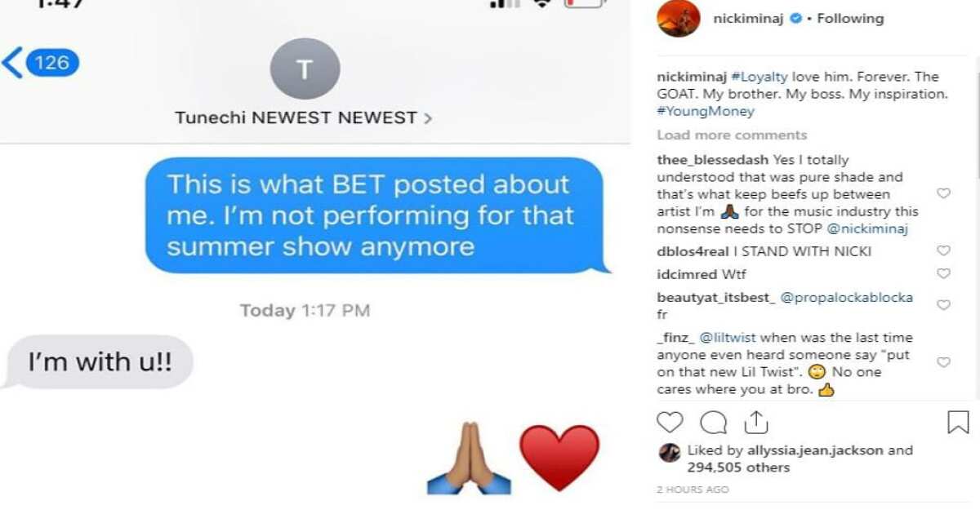Open the Following status dropdown

[x=850, y=18]
